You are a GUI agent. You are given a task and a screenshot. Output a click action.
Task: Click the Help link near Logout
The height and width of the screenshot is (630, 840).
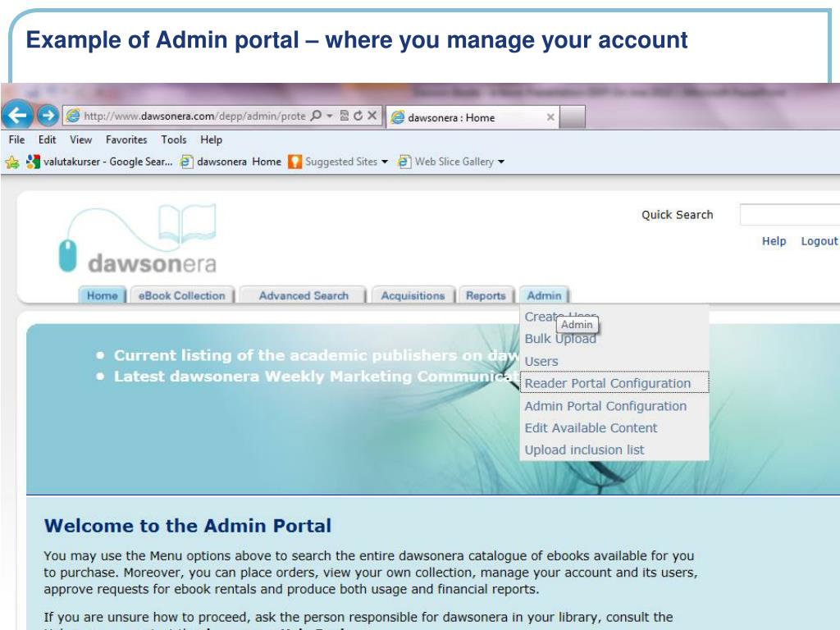coord(774,241)
